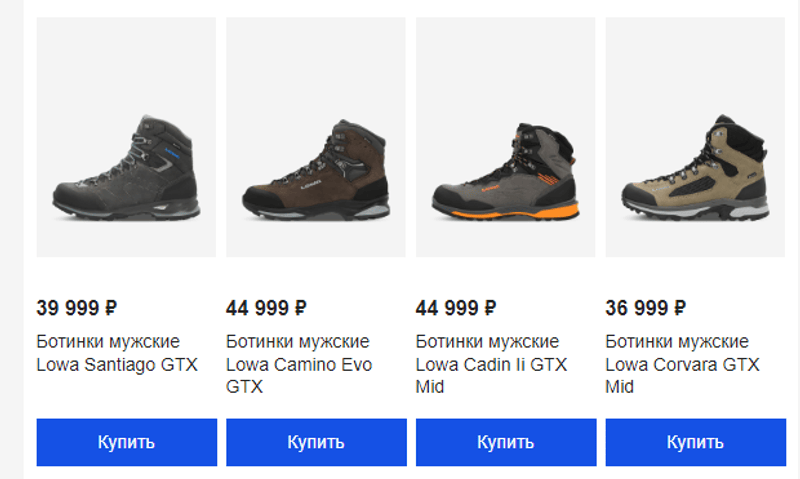Click the ruble sign beside 39 999

point(110,308)
